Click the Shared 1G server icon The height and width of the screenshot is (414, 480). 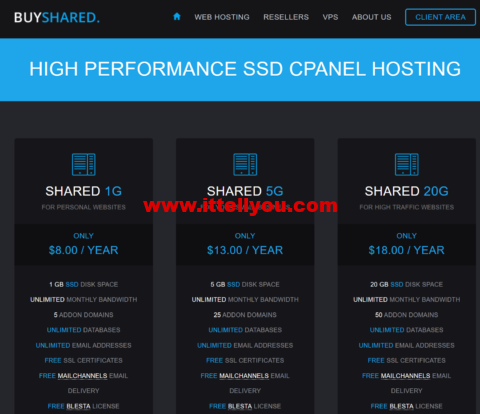point(84,164)
